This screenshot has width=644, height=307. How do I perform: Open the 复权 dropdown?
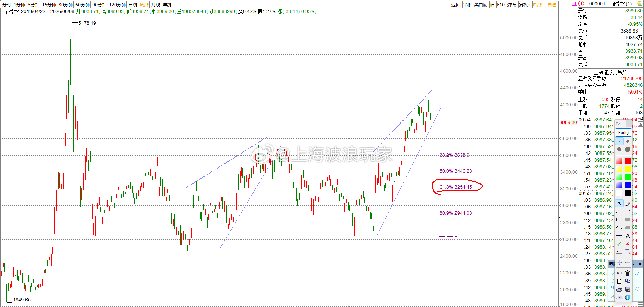coord(525,5)
